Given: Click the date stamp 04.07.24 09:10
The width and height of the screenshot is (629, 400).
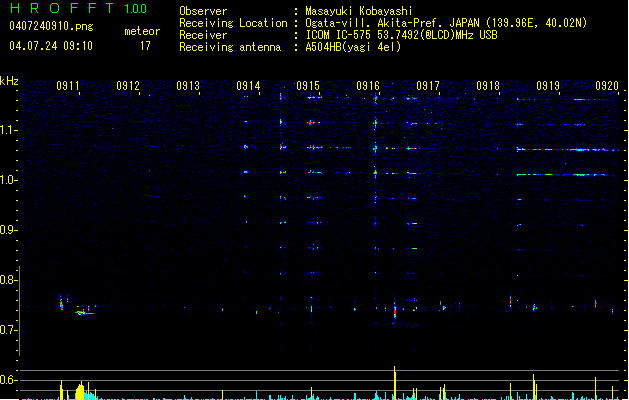Looking at the screenshot, I should (51, 46).
